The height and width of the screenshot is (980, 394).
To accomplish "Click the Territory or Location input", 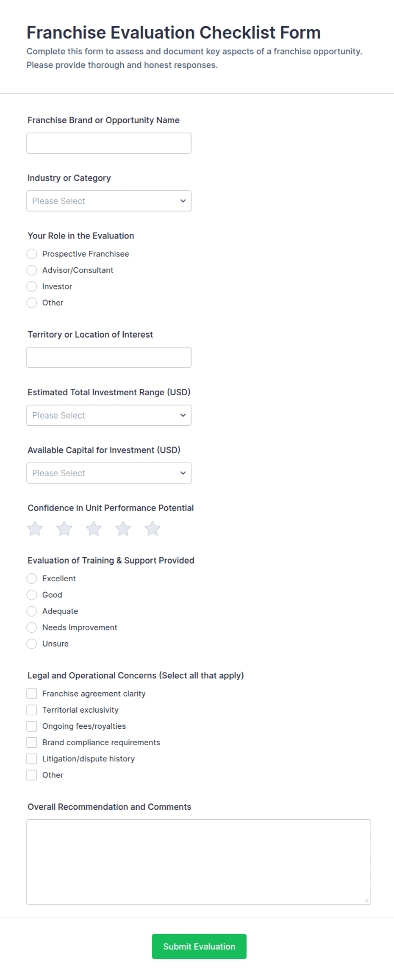I will tap(109, 358).
